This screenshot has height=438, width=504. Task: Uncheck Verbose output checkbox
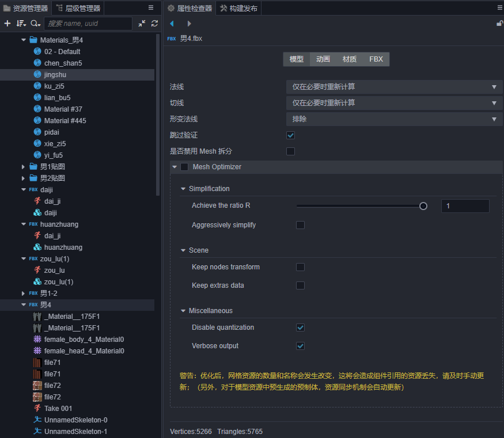(x=300, y=346)
